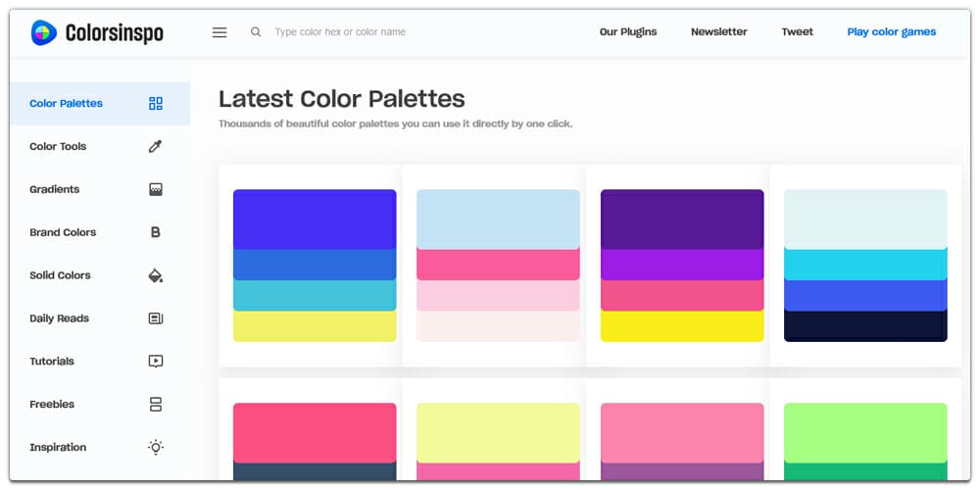
Task: Click the Tutorials play icon
Action: point(156,362)
